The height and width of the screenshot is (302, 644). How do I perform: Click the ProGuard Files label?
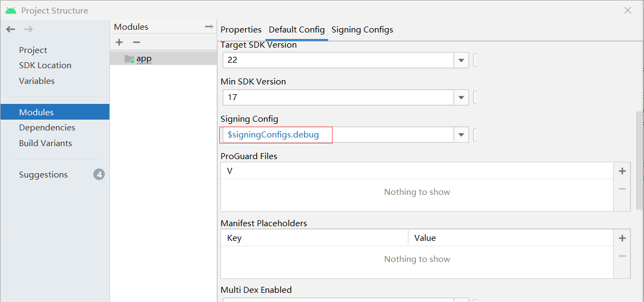point(249,156)
